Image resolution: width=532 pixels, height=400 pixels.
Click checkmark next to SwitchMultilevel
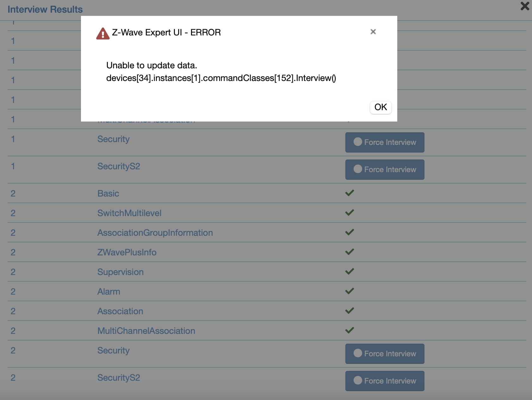coord(350,213)
